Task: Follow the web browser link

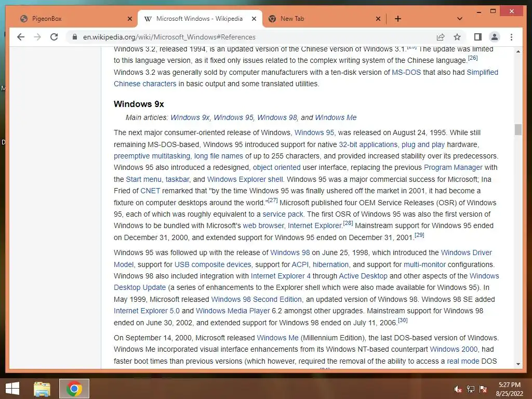Action: 263,225
